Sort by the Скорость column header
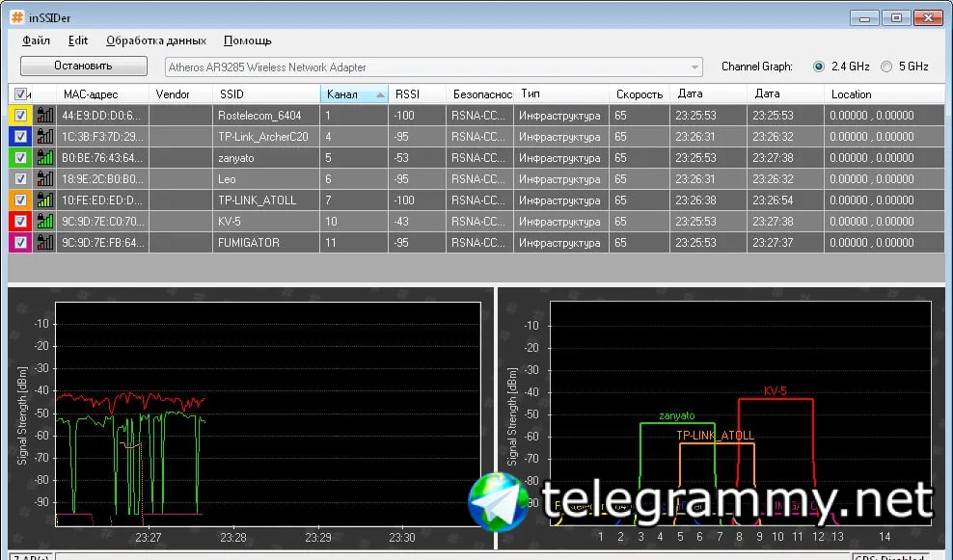This screenshot has height=560, width=953. coord(640,94)
